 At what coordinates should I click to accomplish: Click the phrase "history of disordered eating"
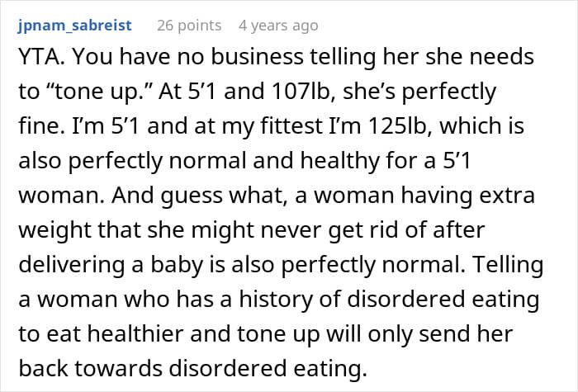[x=389, y=299]
